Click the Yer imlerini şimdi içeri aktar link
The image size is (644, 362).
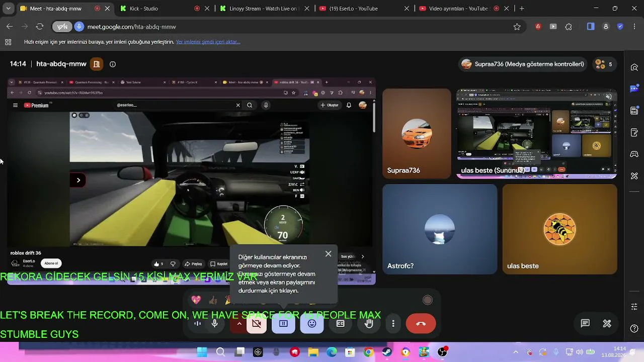pos(208,42)
